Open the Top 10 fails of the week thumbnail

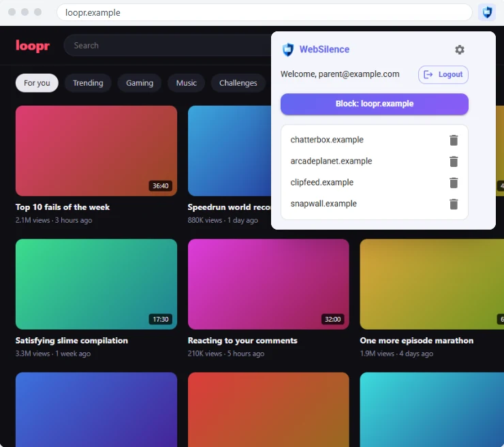point(96,151)
